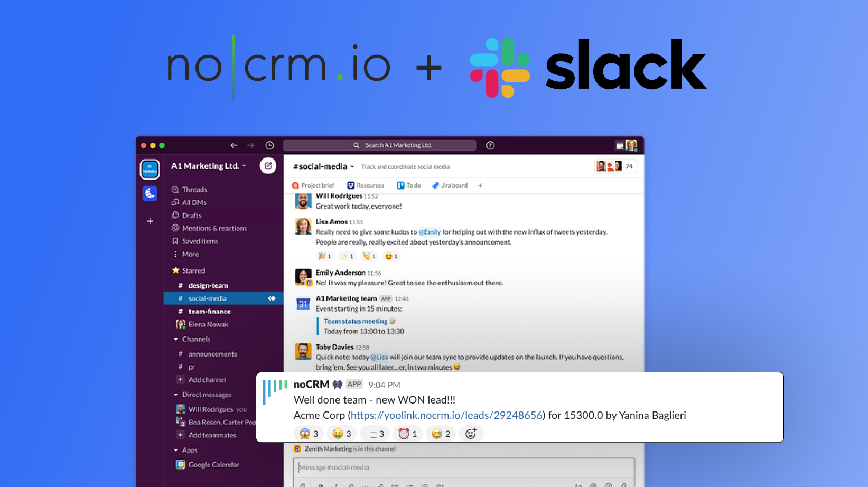View Mentions & reactions
868x487 pixels.
coord(213,228)
